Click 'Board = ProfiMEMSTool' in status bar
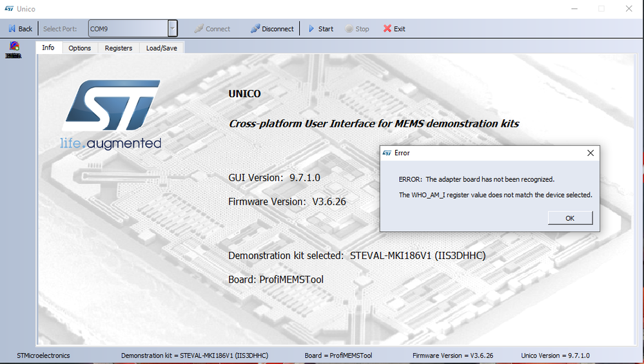 tap(338, 356)
